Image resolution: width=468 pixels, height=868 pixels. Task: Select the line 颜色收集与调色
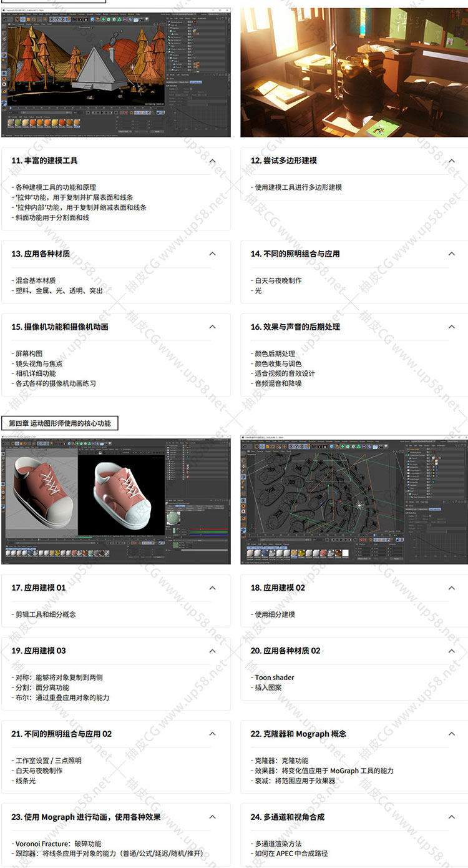tap(276, 363)
